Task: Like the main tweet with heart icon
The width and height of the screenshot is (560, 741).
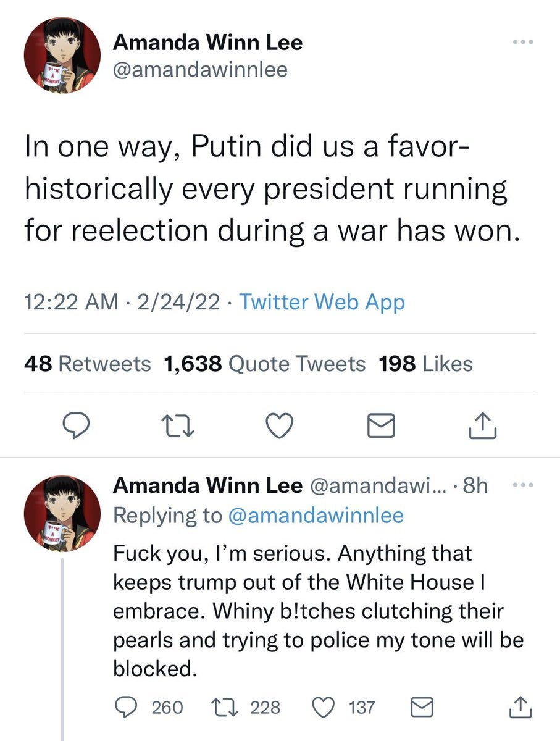Action: click(279, 425)
